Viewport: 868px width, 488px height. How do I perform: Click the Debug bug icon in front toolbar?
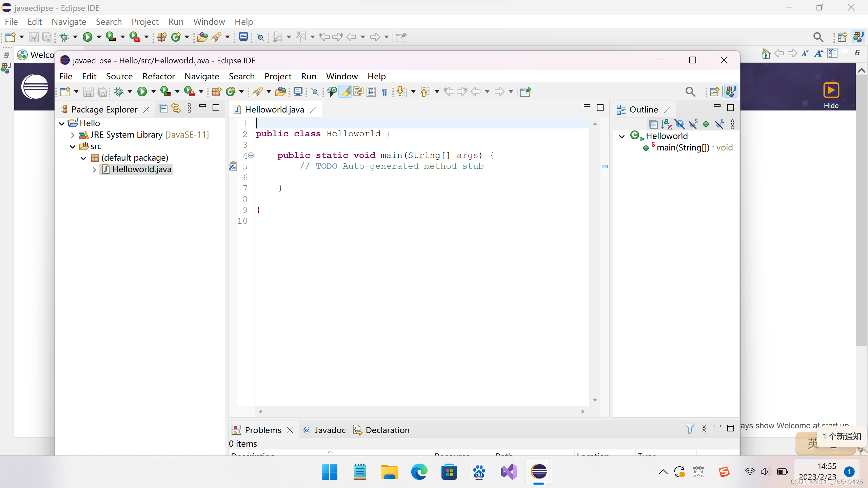(x=119, y=91)
